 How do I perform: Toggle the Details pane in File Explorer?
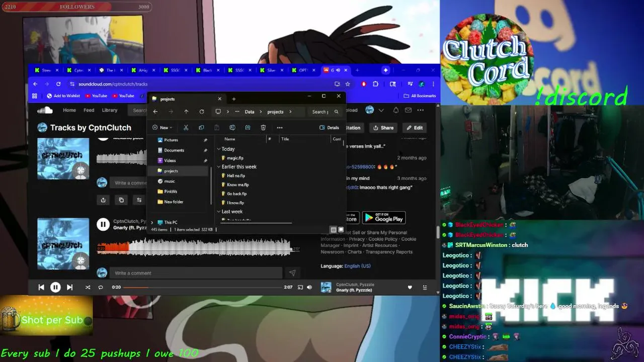tap(330, 128)
